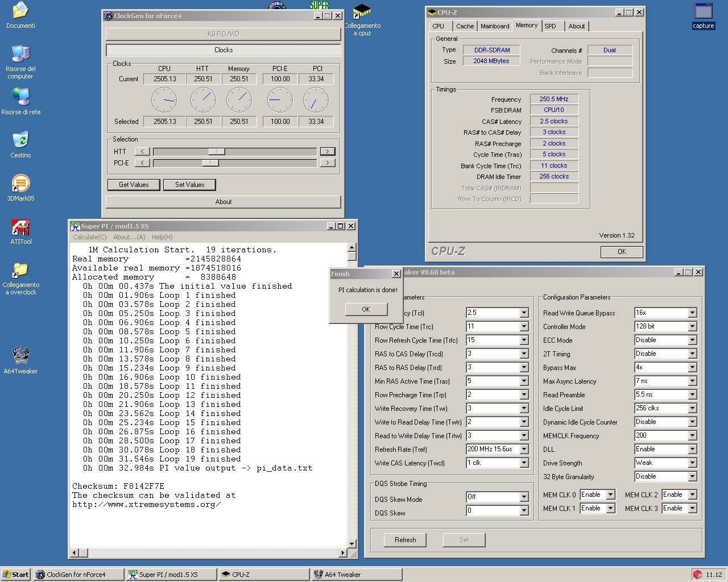The height and width of the screenshot is (582, 728).
Task: Click HTT slider right arrow button
Action: [x=327, y=151]
